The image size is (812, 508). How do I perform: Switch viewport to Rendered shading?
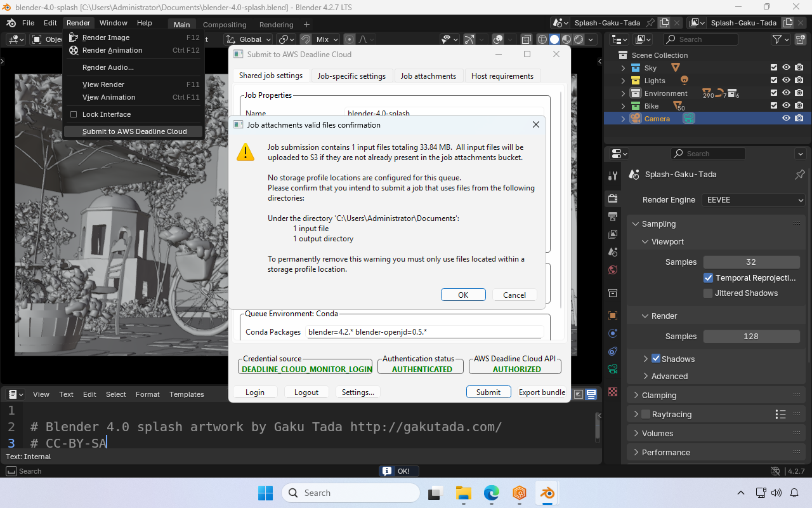point(577,39)
